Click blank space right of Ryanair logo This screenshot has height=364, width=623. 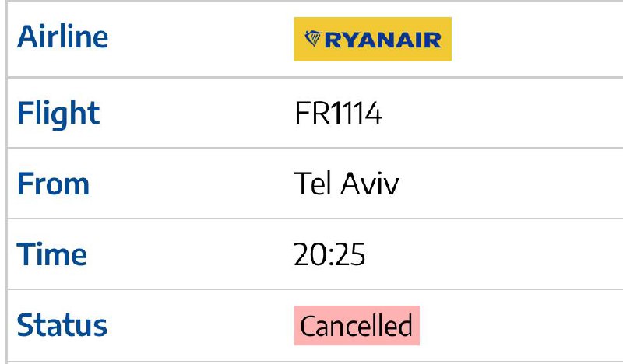537,39
